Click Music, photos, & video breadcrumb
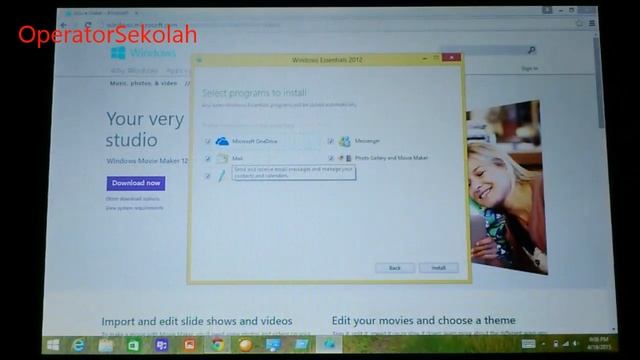 (x=143, y=83)
